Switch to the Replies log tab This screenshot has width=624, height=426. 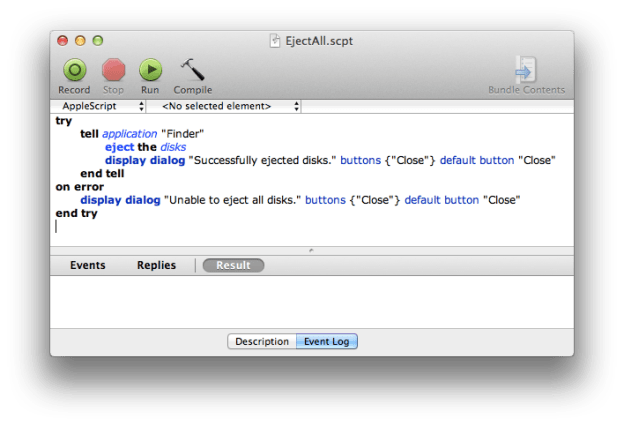click(156, 265)
